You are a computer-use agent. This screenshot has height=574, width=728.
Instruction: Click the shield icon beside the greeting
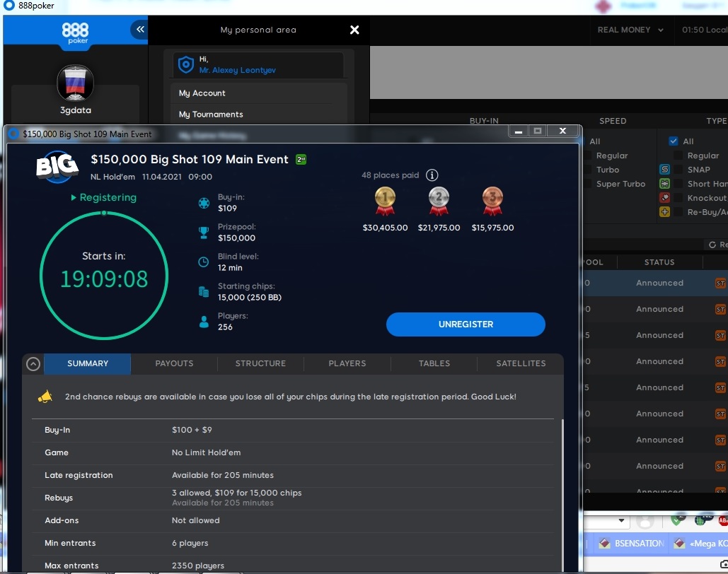185,64
